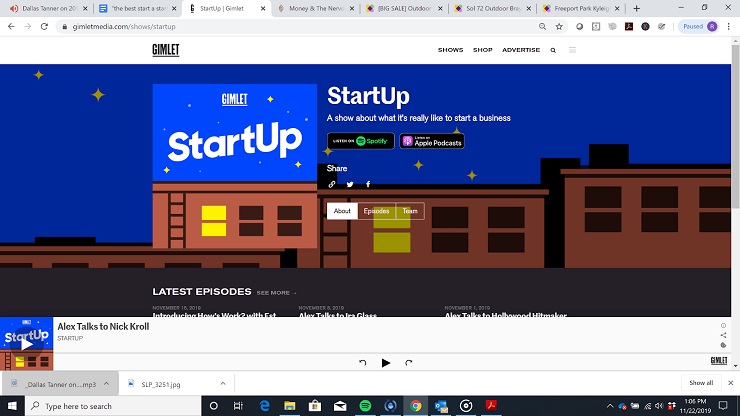Click the info icon in player bar
The height and width of the screenshot is (416, 740).
pyautogui.click(x=723, y=325)
